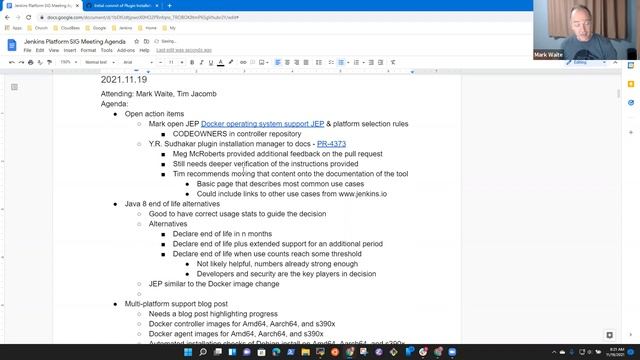
Task: Click the Insert link icon
Action: pos(243,62)
